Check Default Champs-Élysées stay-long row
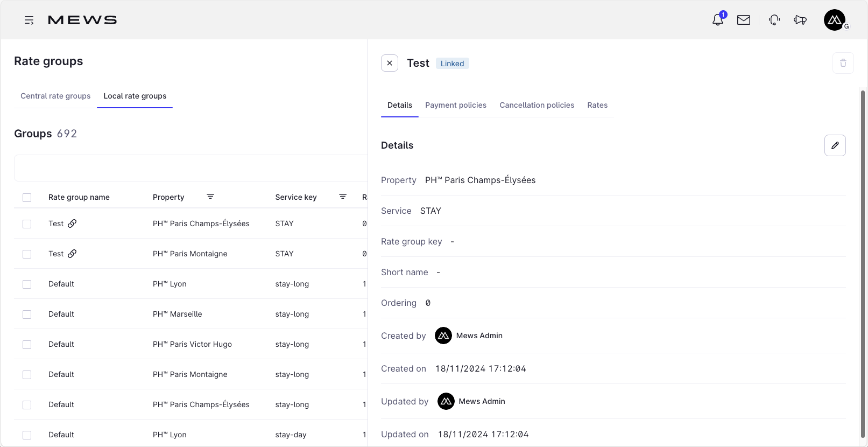Image resolution: width=868 pixels, height=447 pixels. [x=27, y=405]
